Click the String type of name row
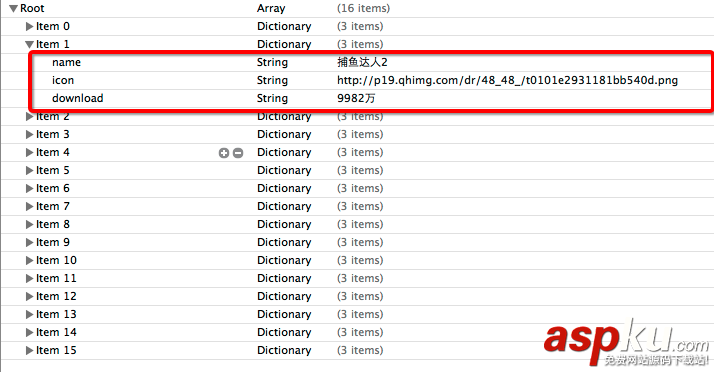714x372 pixels. [272, 62]
